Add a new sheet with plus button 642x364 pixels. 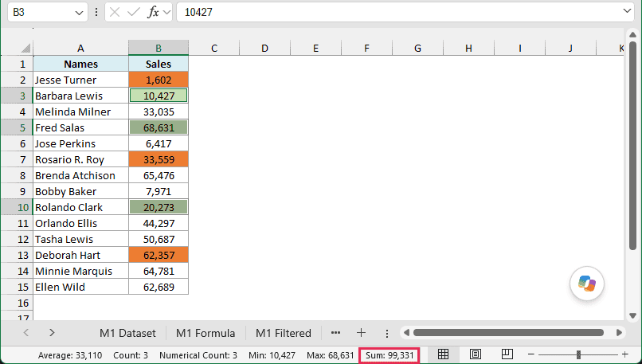tap(361, 333)
